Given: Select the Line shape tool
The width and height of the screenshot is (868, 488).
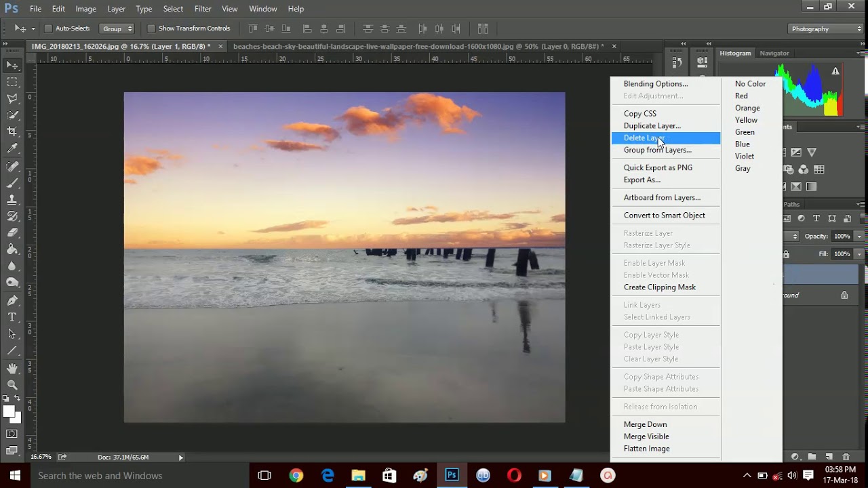Looking at the screenshot, I should click(x=12, y=350).
